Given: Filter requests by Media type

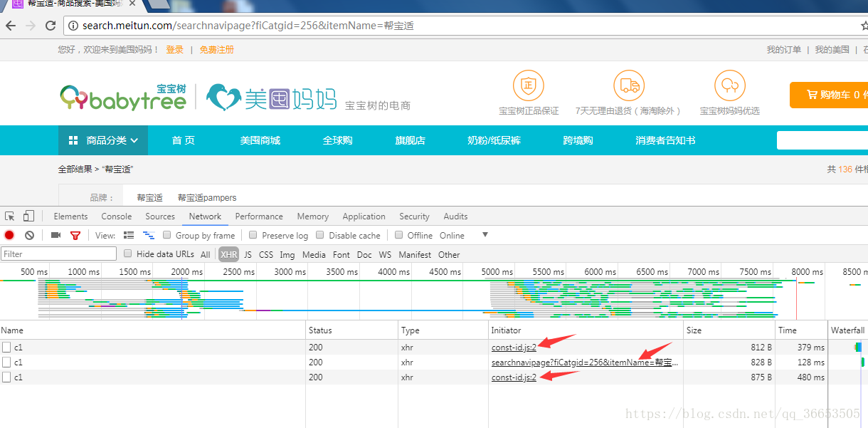Looking at the screenshot, I should [x=314, y=254].
